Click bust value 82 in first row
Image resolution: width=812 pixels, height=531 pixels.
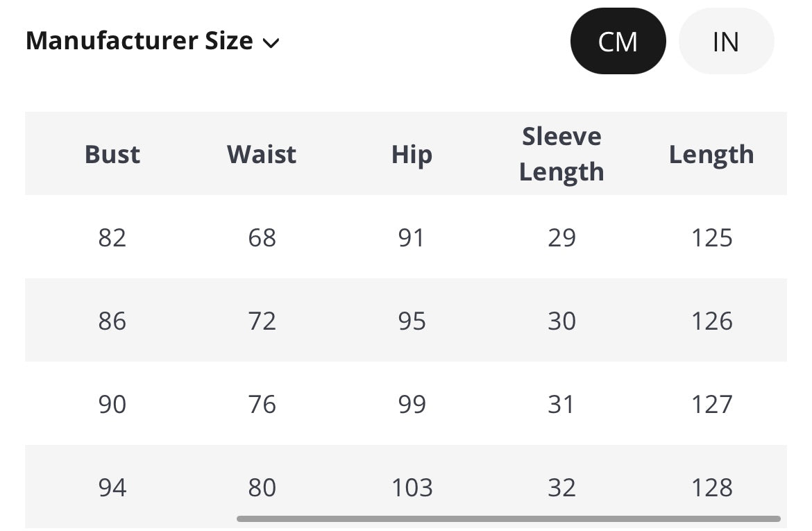112,238
